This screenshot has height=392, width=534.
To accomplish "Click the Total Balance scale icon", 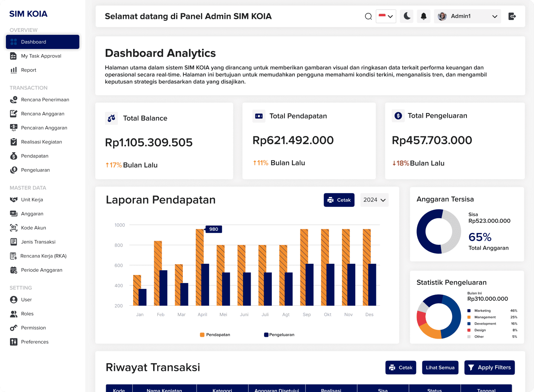I will [111, 118].
